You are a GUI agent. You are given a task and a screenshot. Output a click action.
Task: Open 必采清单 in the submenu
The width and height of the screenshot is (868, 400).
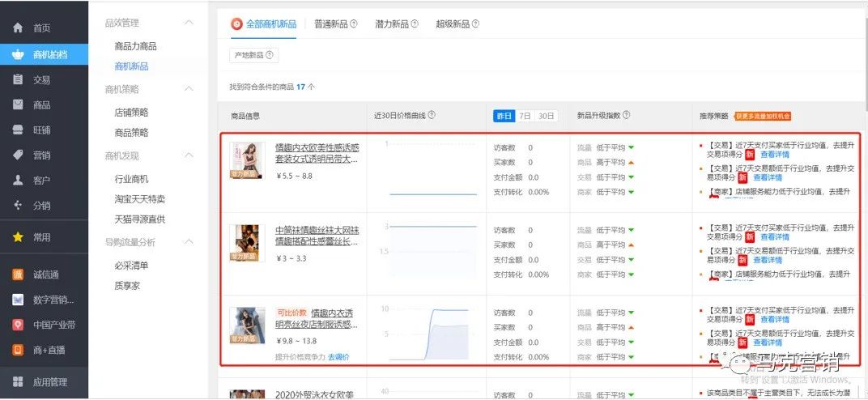tap(132, 266)
